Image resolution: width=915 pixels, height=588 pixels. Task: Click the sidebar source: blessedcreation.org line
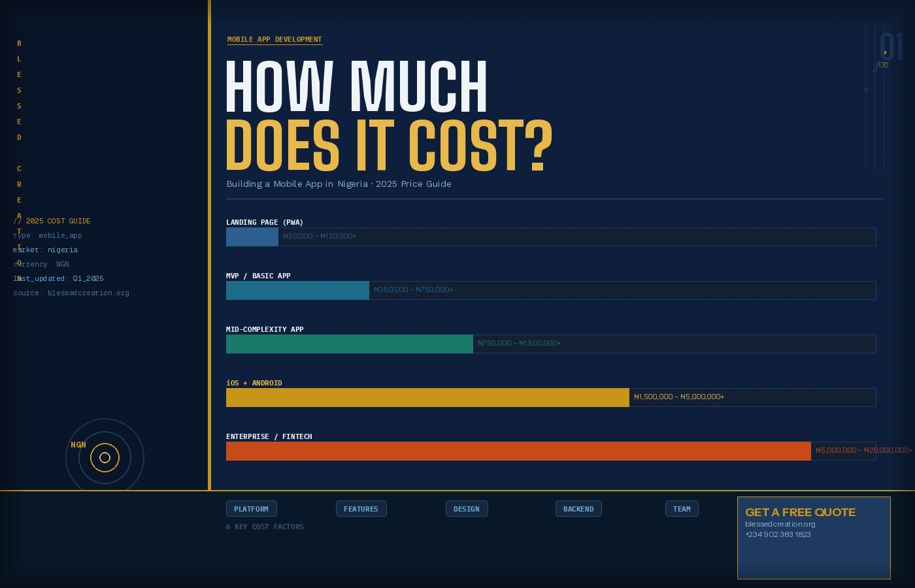[71, 293]
